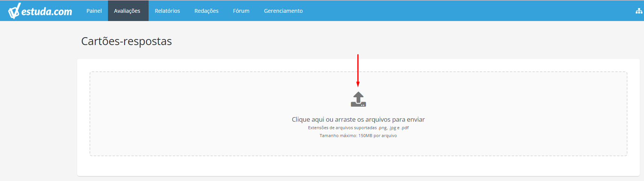Click the red arrow pointing at upload icon

pyautogui.click(x=358, y=71)
